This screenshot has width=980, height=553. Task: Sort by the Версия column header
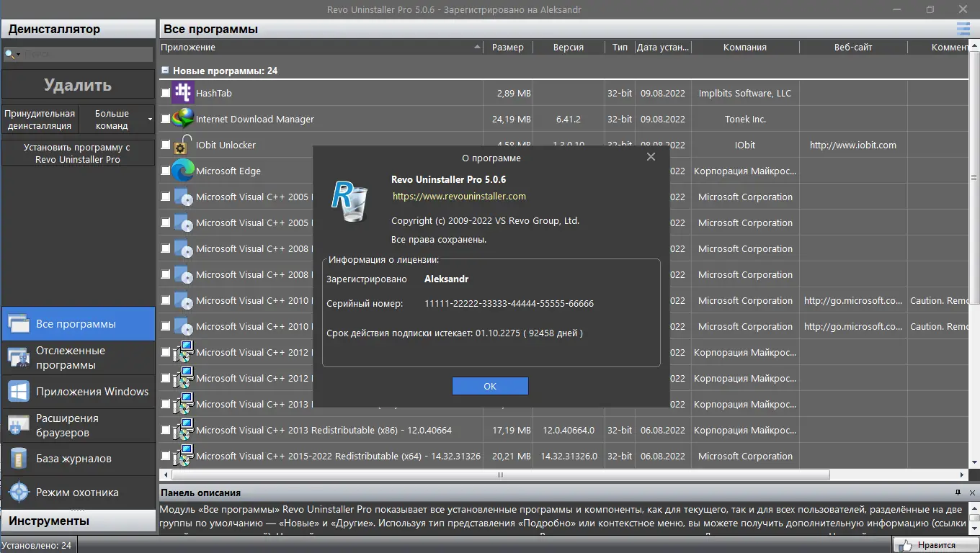pyautogui.click(x=569, y=47)
